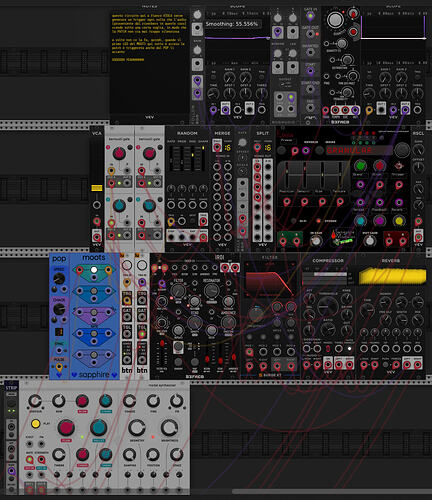Toggle the white-lit button on the COMPRESSOR
This screenshot has width=432, height=500.
click(x=349, y=349)
